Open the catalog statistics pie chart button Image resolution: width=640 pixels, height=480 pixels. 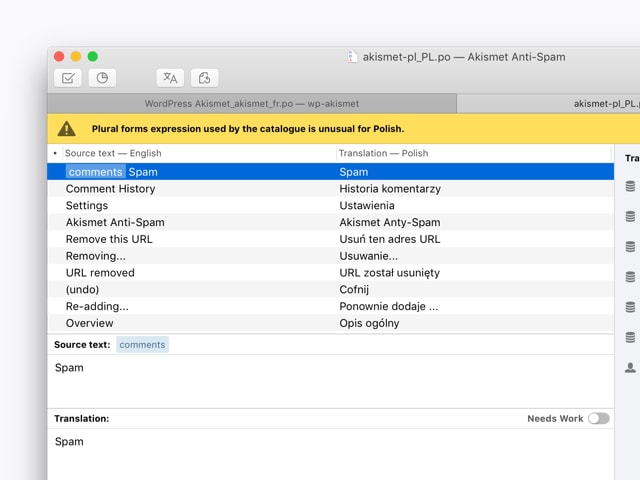[100, 78]
